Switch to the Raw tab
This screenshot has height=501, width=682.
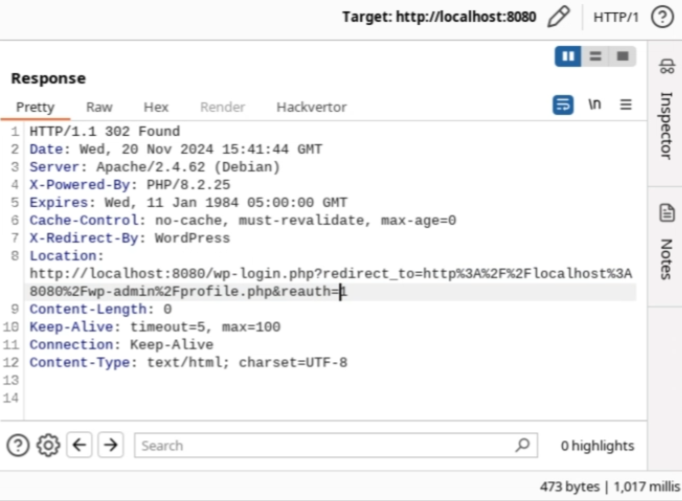pos(99,107)
